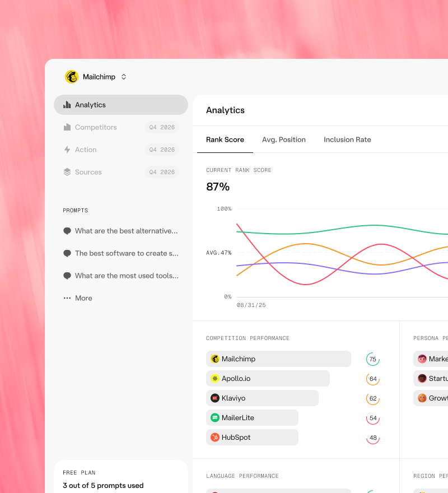Click the Q4 2026 badge beside Competitors
The width and height of the screenshot is (448, 493).
pyautogui.click(x=162, y=127)
